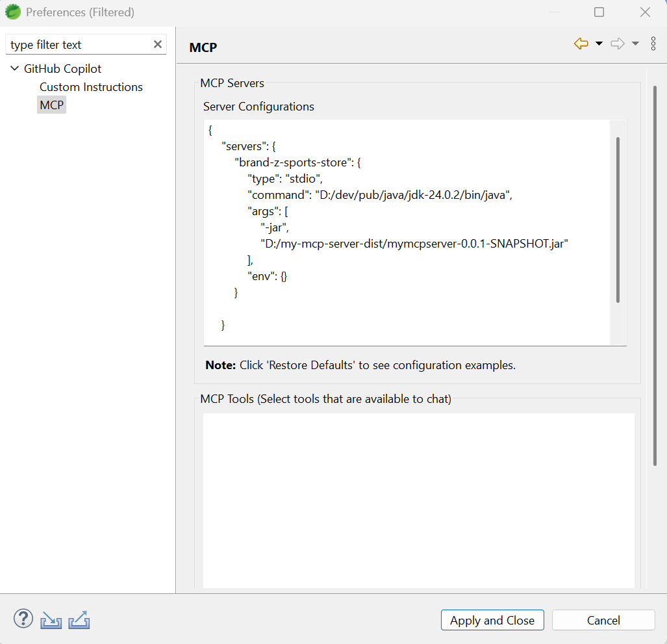Image resolution: width=667 pixels, height=644 pixels.
Task: Click the export preferences icon
Action: coord(79,619)
